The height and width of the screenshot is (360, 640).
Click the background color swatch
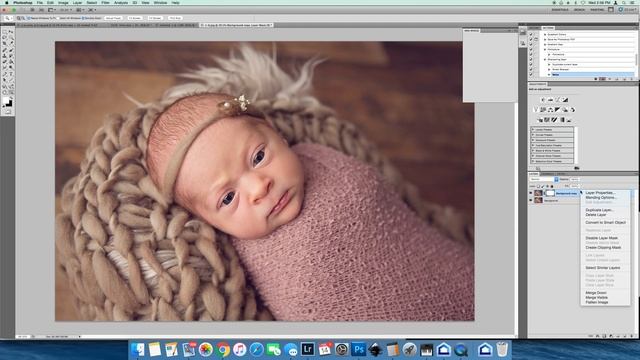point(9,104)
